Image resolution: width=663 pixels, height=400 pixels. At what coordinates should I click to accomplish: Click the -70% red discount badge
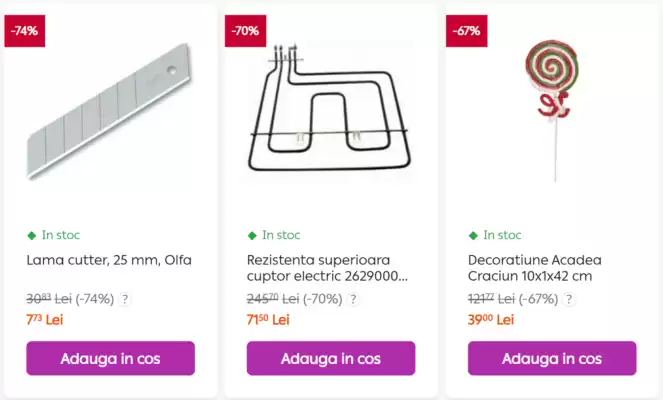tap(245, 31)
